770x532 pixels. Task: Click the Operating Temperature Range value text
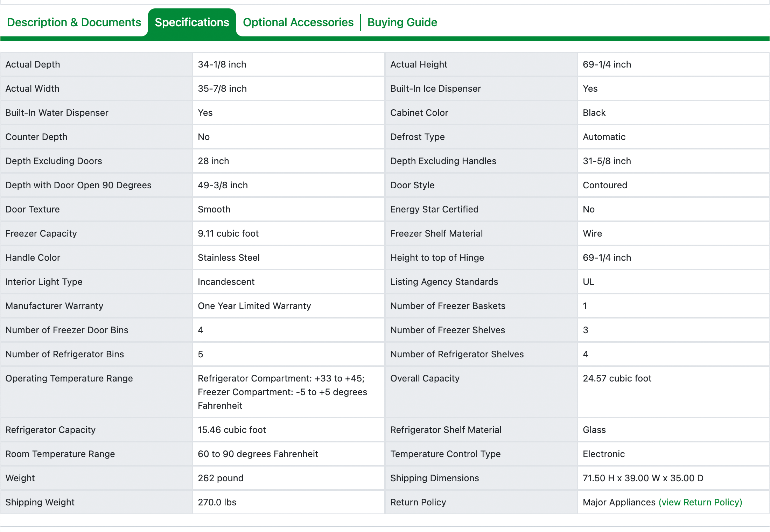click(x=282, y=392)
